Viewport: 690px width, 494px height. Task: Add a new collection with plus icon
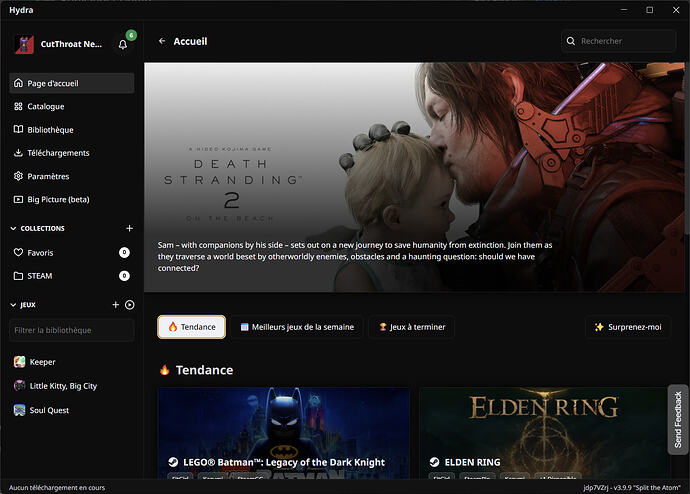coord(129,228)
